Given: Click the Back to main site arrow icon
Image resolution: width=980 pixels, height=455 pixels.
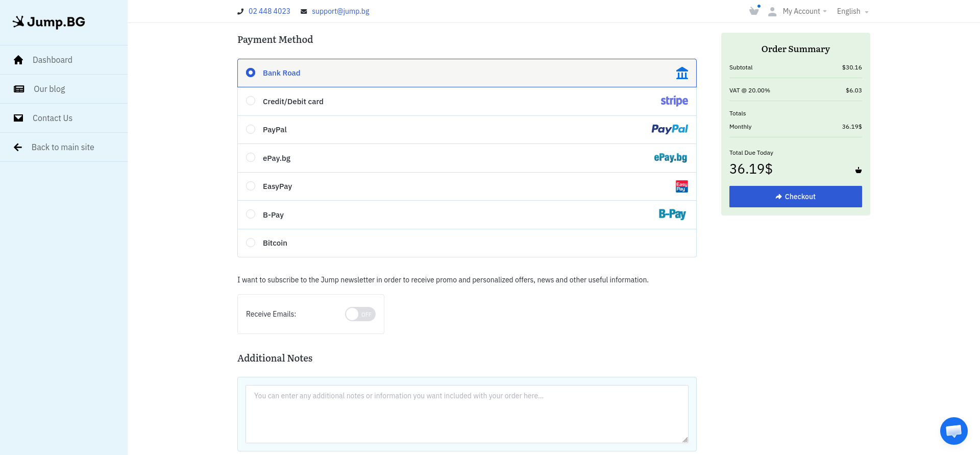Looking at the screenshot, I should coord(18,147).
